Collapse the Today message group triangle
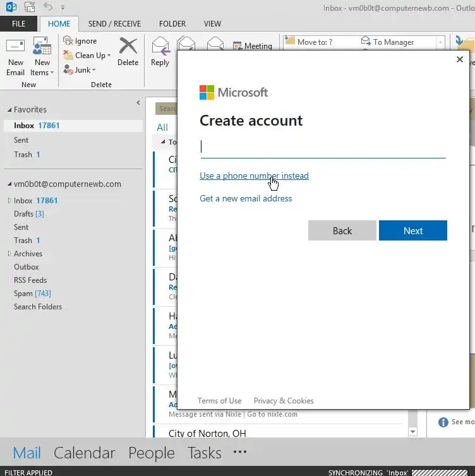The height and width of the screenshot is (476, 475). click(x=163, y=142)
